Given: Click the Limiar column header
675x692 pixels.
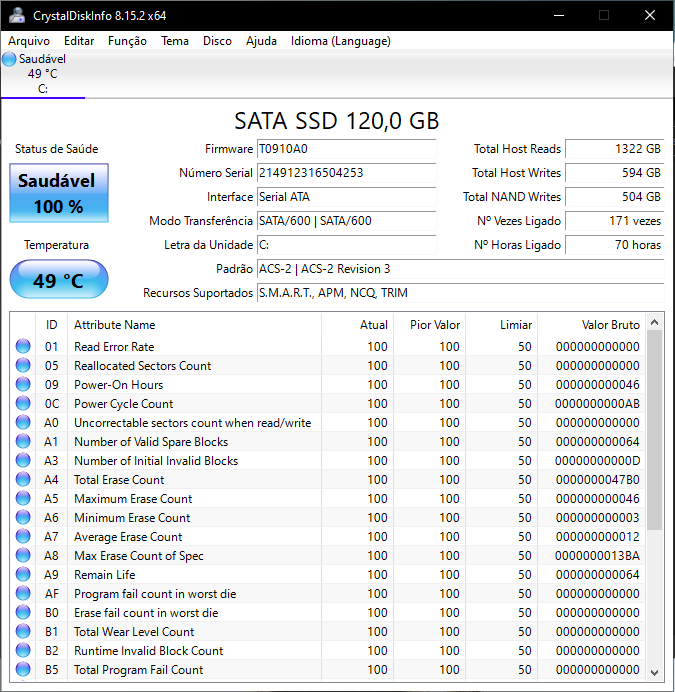Looking at the screenshot, I should (502, 325).
